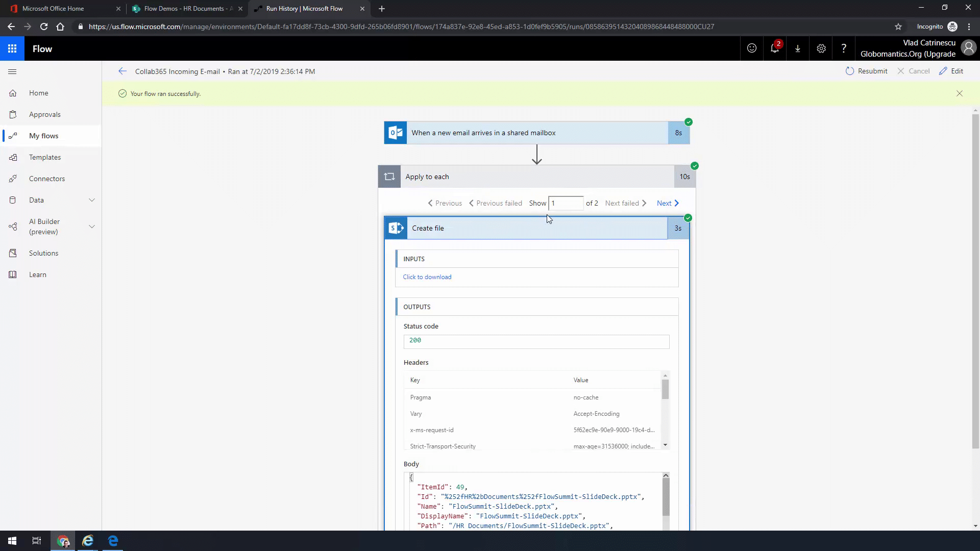Expand the AI Builder (preview) chevron

92,227
